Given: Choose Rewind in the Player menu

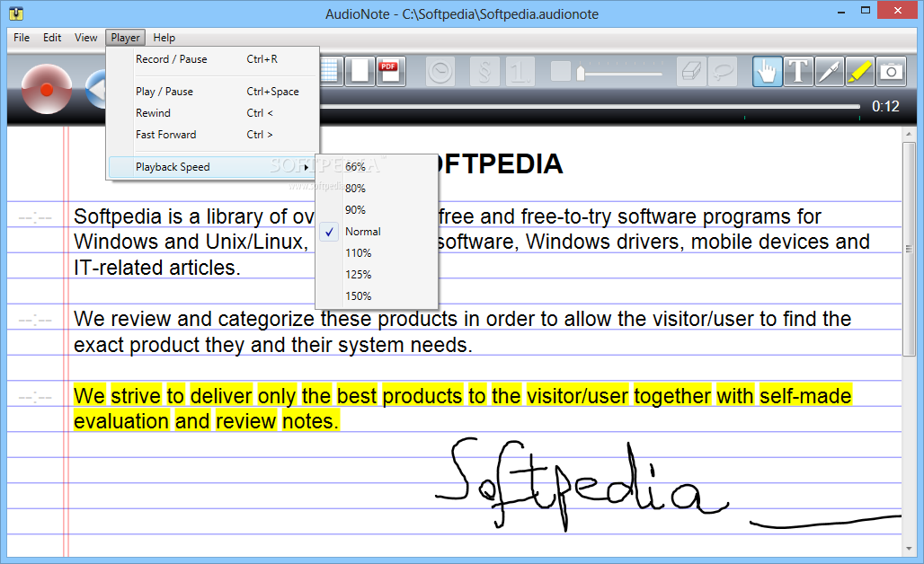Looking at the screenshot, I should (x=213, y=113).
